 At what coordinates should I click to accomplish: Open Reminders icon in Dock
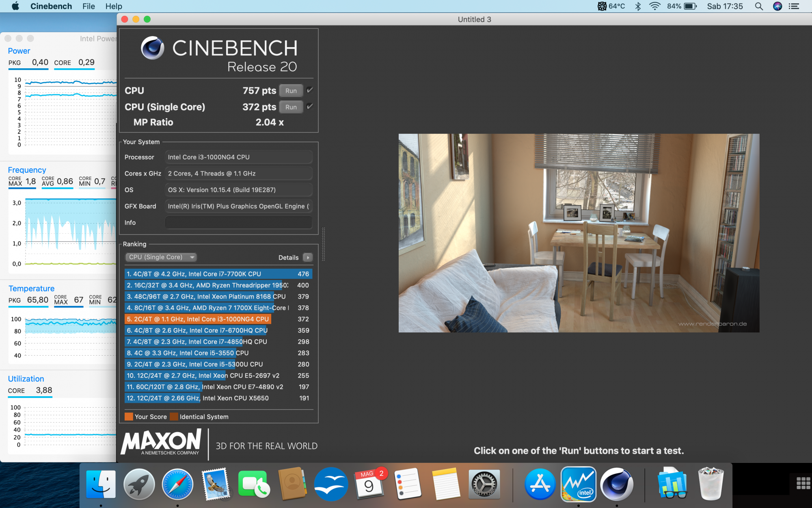[408, 484]
